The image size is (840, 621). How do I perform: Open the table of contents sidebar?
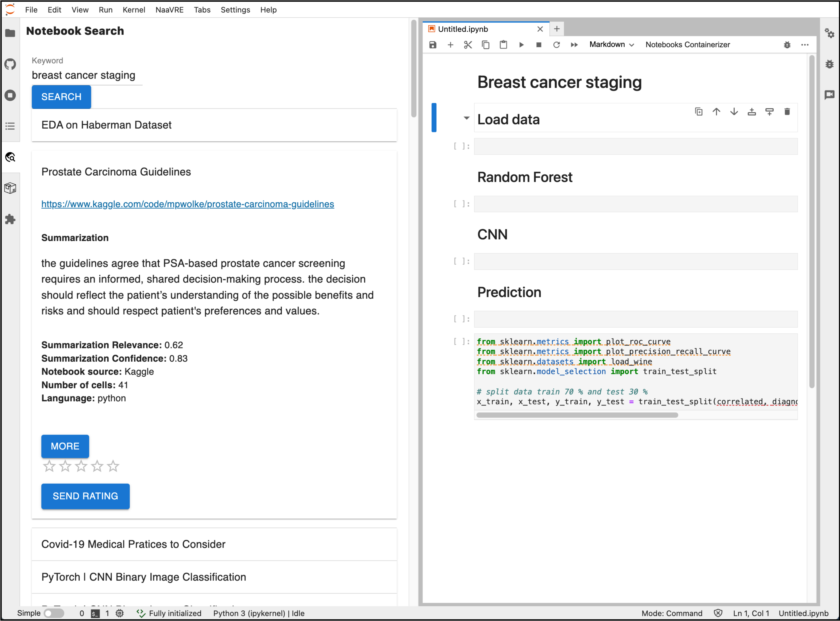[11, 126]
